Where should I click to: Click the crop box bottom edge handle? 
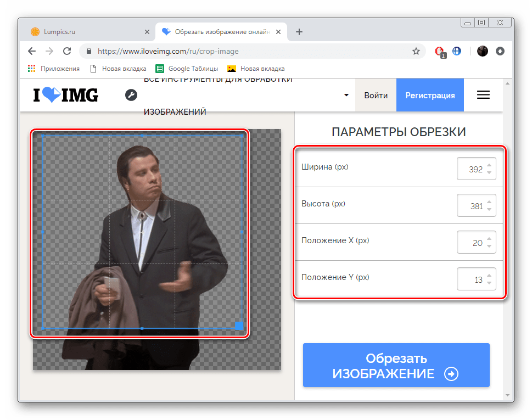click(x=142, y=328)
